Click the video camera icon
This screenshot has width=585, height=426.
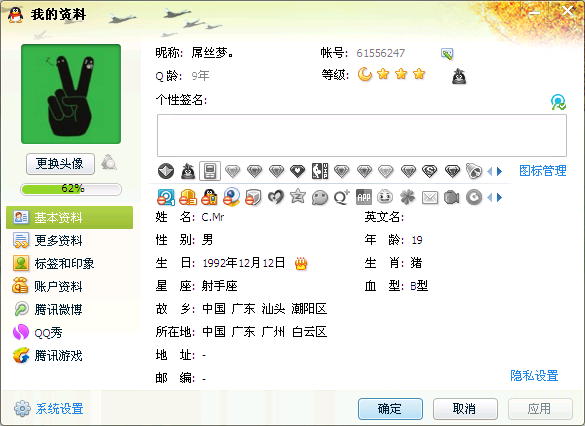[451, 197]
